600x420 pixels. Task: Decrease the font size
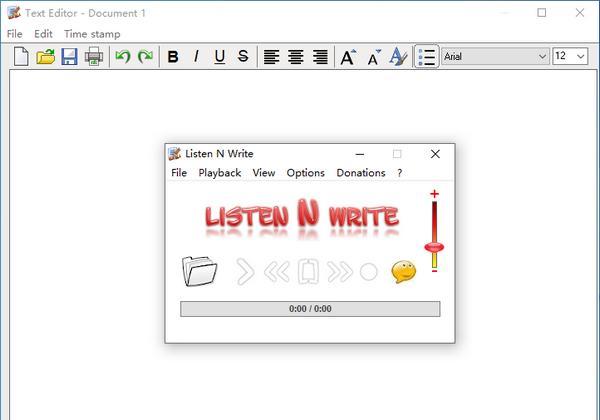(x=374, y=57)
